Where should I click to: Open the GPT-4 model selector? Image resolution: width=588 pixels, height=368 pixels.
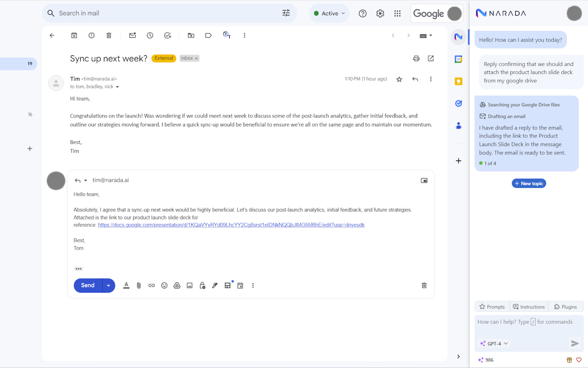click(x=493, y=343)
